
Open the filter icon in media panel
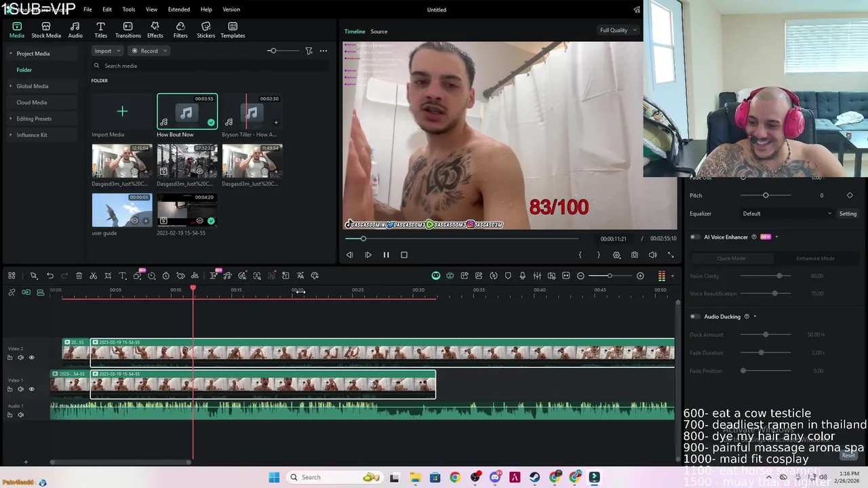click(309, 51)
